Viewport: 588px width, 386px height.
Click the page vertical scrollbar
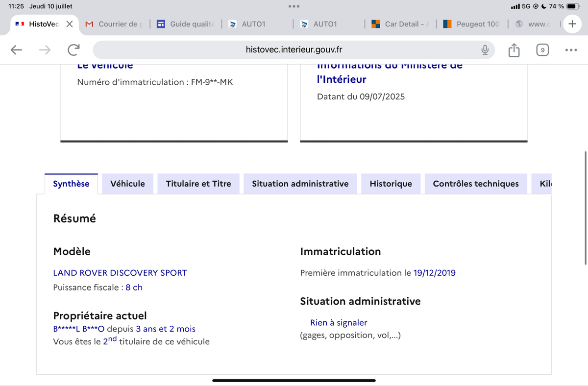[586, 208]
